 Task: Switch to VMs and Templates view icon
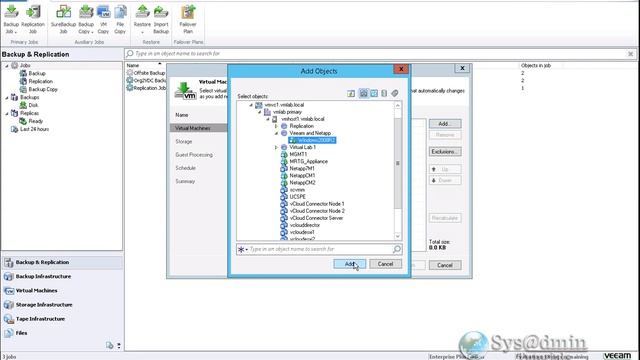point(374,93)
